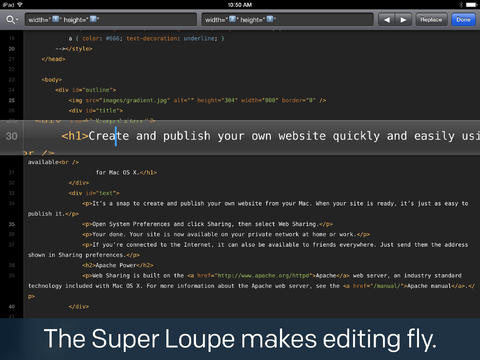Viewport: 480px width, 360px height.
Task: Tap the Replace button
Action: [431, 20]
